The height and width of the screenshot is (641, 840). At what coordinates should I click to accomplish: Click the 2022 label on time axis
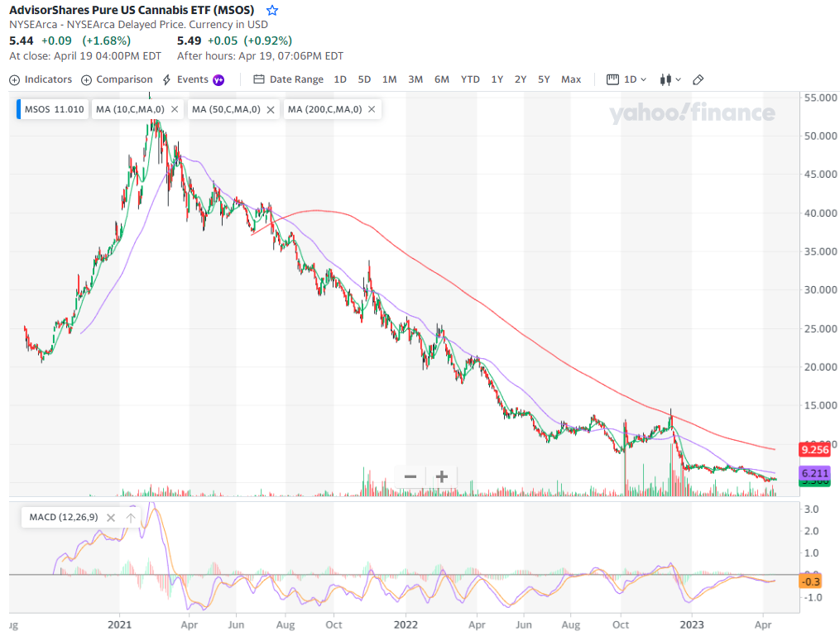point(406,624)
